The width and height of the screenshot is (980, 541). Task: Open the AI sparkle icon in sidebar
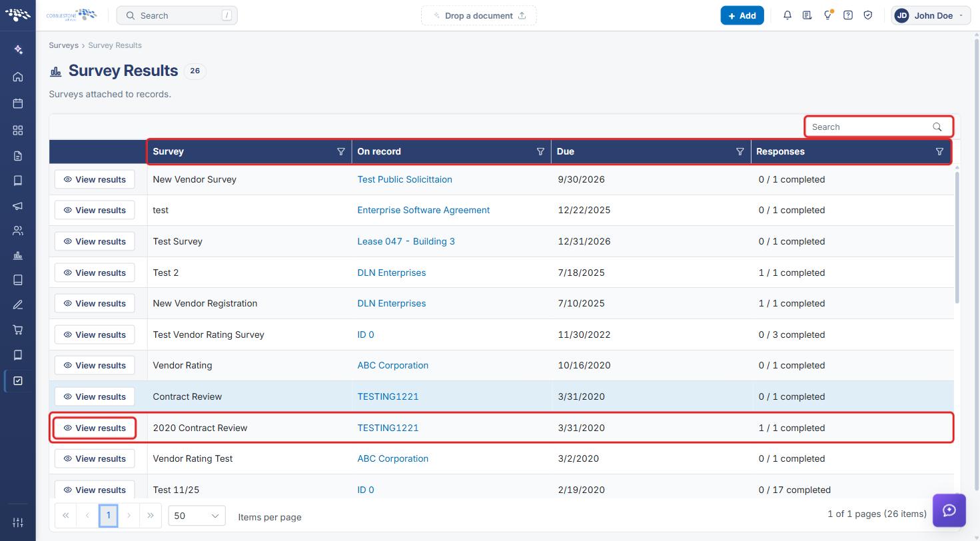[x=18, y=50]
